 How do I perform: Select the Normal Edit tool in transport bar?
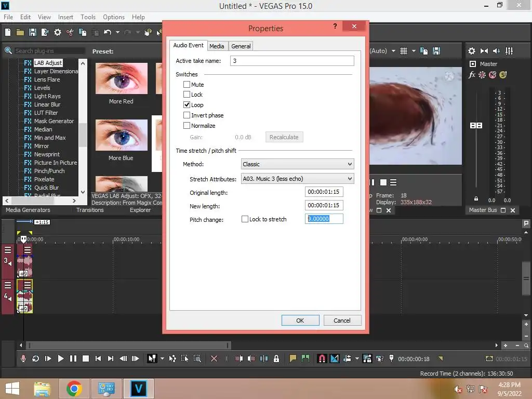tap(152, 358)
